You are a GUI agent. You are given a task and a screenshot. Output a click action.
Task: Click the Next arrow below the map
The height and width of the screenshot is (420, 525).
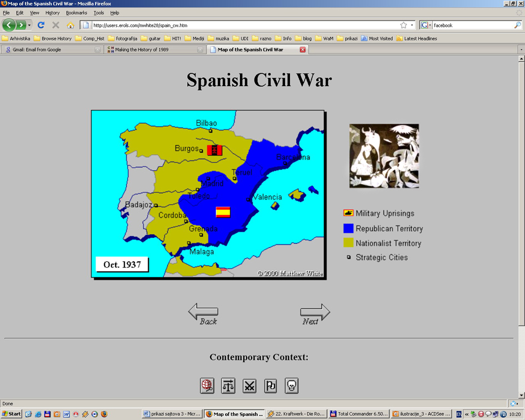click(315, 314)
